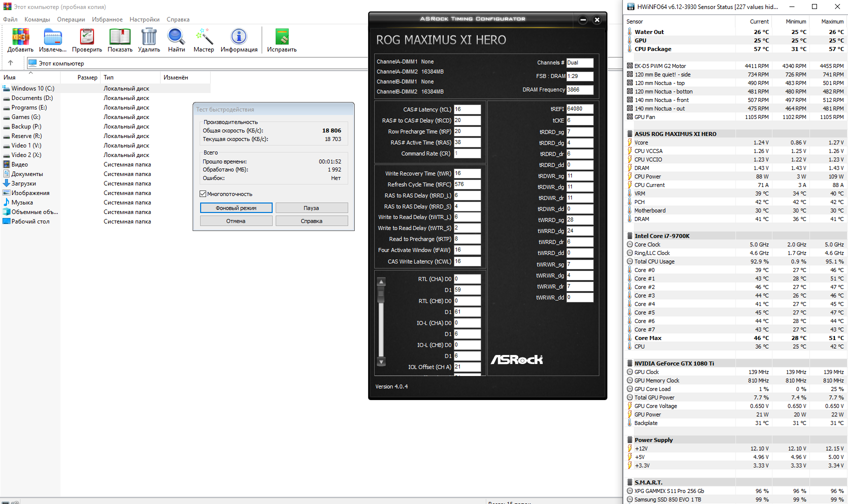Click the Рабочий стол desktop icon

[7, 221]
